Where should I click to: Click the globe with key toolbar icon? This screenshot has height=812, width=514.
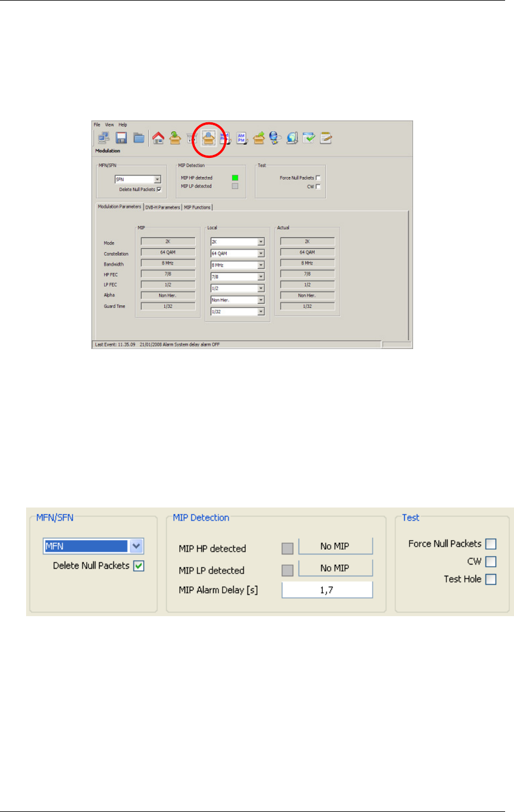pyautogui.click(x=275, y=138)
